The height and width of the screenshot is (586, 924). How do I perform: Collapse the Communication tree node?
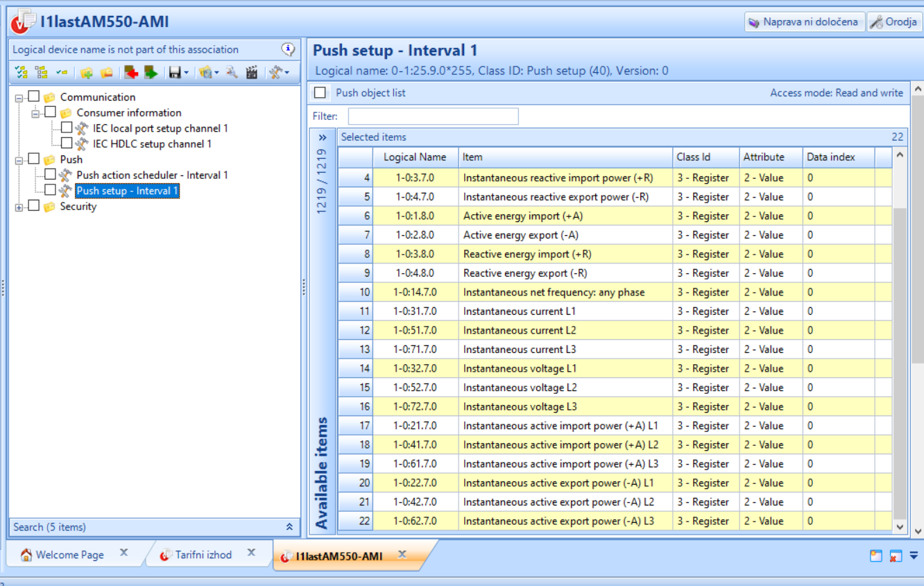(x=19, y=98)
